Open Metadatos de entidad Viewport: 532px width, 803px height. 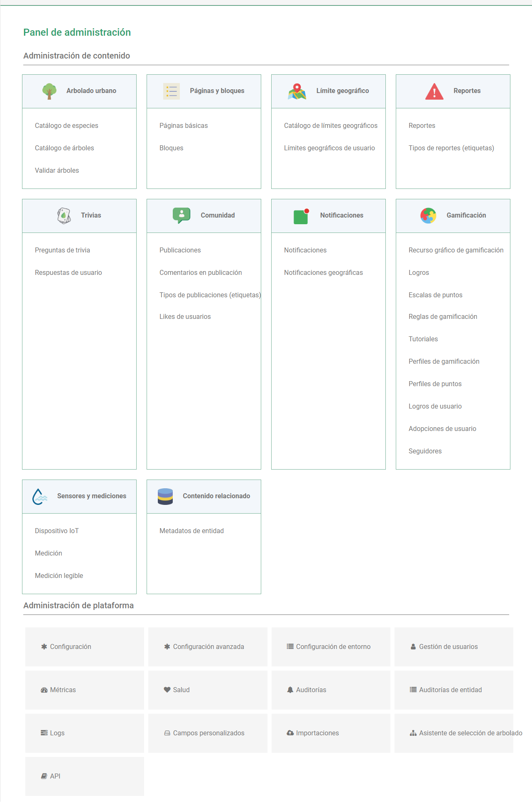[x=191, y=531]
